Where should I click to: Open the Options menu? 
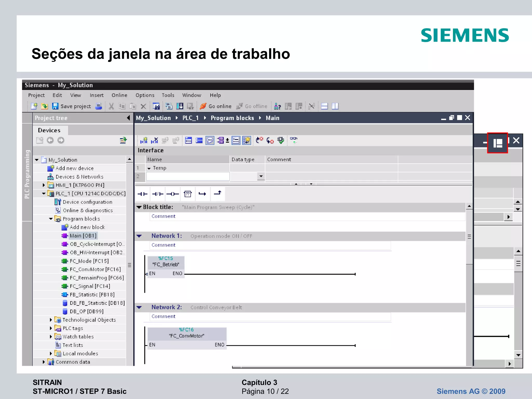point(145,95)
